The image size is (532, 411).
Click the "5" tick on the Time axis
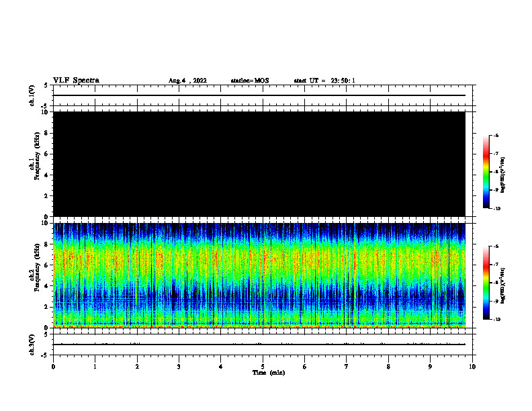tap(263, 367)
